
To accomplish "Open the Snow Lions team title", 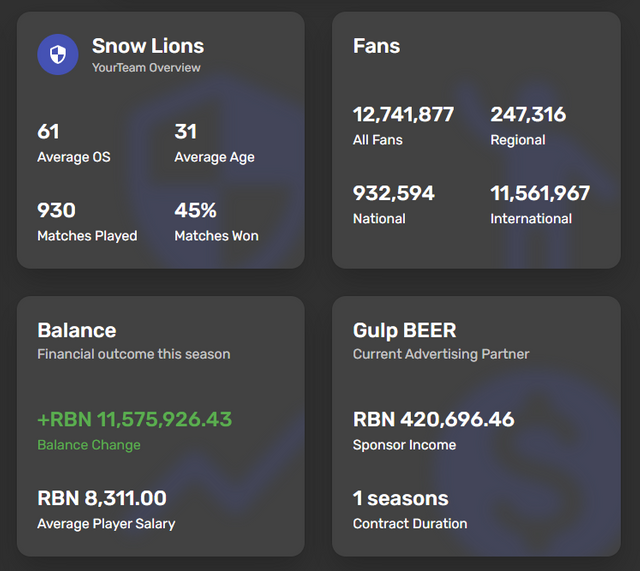I will [148, 46].
